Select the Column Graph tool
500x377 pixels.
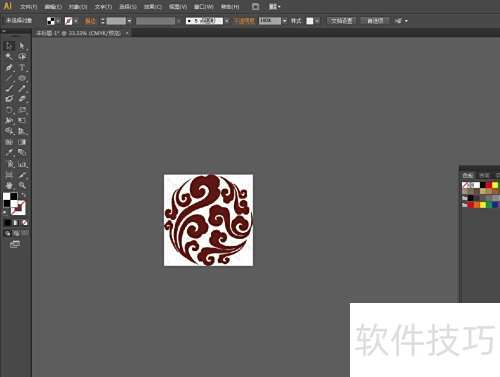click(22, 164)
